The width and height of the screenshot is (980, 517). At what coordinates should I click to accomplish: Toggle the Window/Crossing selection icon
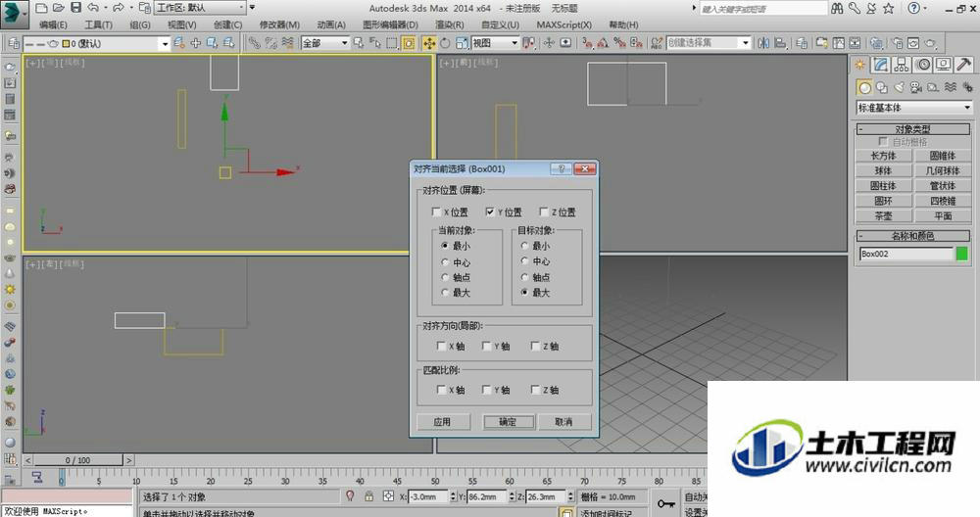coord(408,42)
